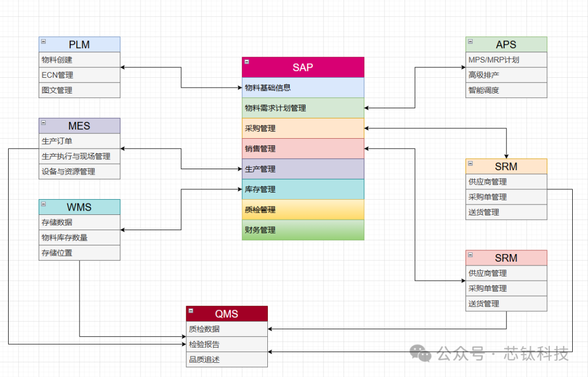Select the SAP magenta title header

click(x=303, y=67)
